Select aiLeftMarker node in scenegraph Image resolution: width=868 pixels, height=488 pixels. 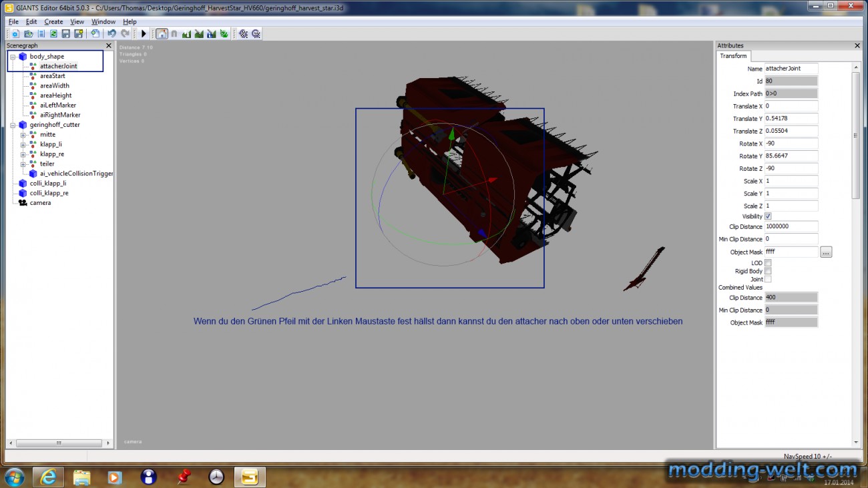click(x=57, y=105)
